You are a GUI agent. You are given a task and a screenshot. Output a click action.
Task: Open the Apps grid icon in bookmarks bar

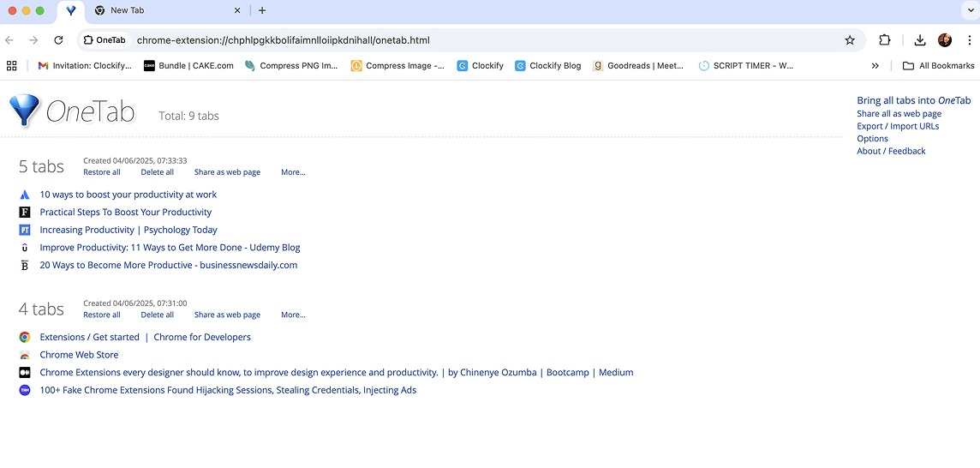click(11, 66)
